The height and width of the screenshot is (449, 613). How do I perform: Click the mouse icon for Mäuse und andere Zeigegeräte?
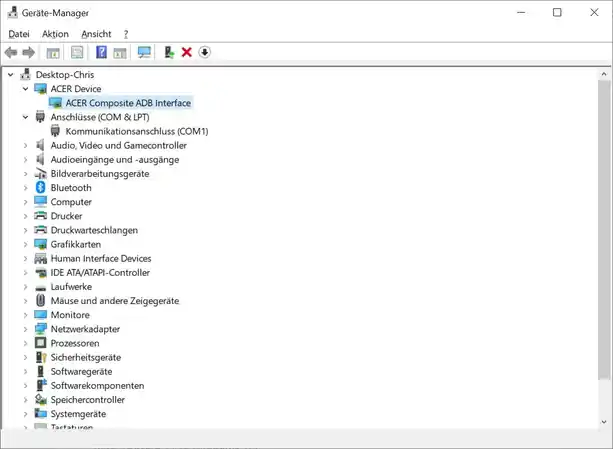click(x=40, y=300)
